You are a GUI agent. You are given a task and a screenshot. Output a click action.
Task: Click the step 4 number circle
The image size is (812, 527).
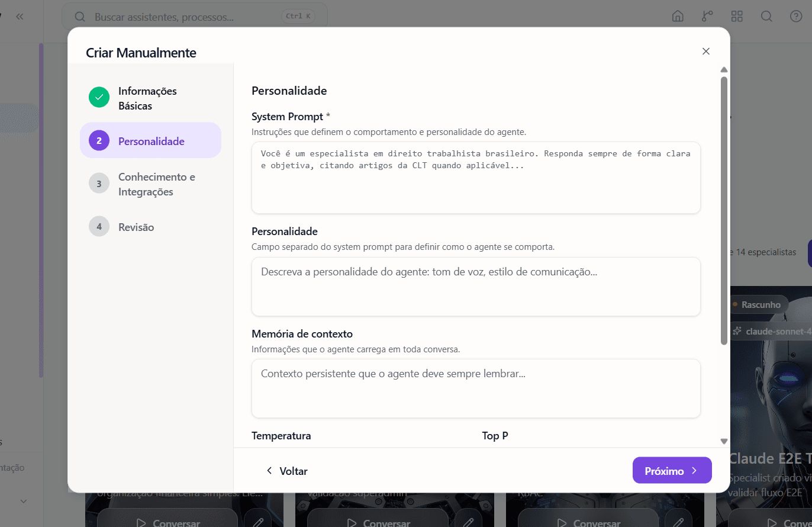[x=99, y=226]
